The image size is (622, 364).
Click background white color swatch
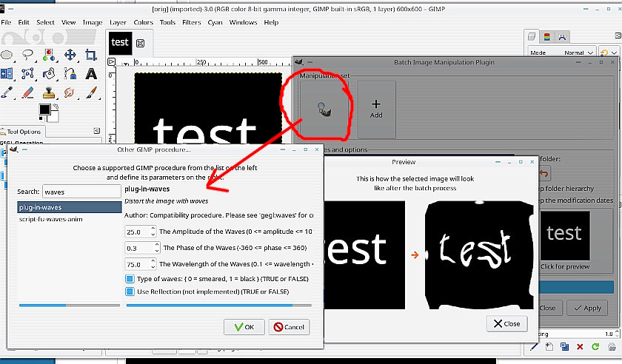pos(53,117)
